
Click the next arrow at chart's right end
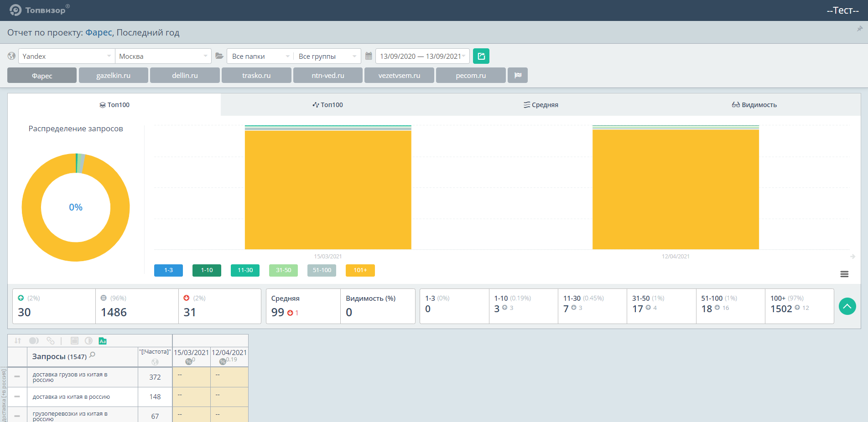(x=852, y=257)
